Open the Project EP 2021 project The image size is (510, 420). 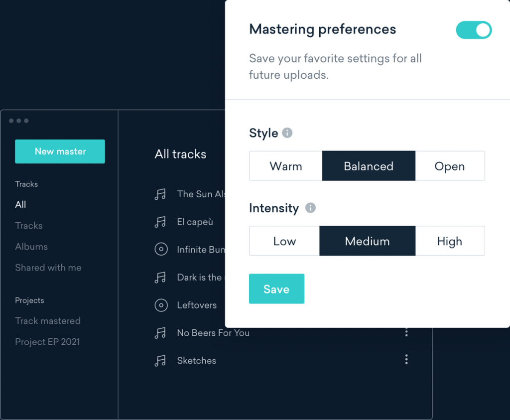[x=47, y=342]
